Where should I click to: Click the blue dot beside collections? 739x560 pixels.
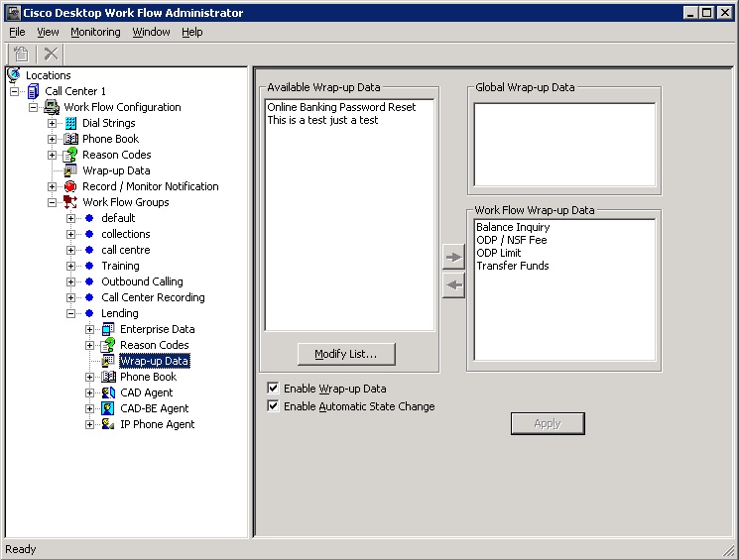89,234
